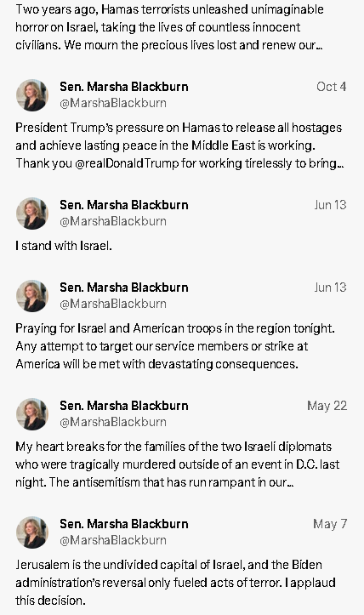Expand the truncated post about Israeli diplomats
The image size is (364, 615).
177,464
